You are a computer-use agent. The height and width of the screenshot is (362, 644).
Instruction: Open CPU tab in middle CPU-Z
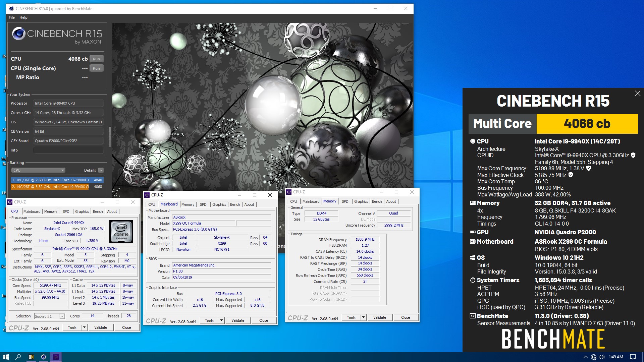(x=152, y=204)
